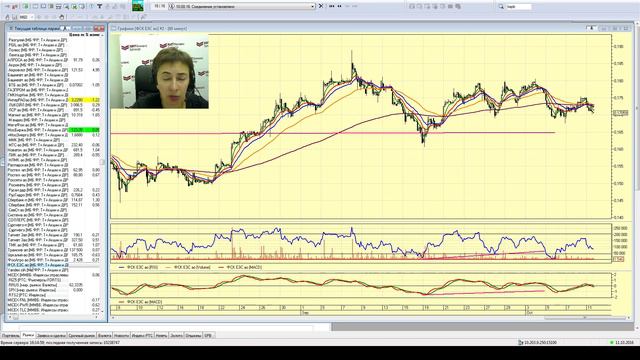Screen dimensions: 640x360
Task: Click the ФСК ЕЭС ао [RSI] legend label
Action: point(142,267)
